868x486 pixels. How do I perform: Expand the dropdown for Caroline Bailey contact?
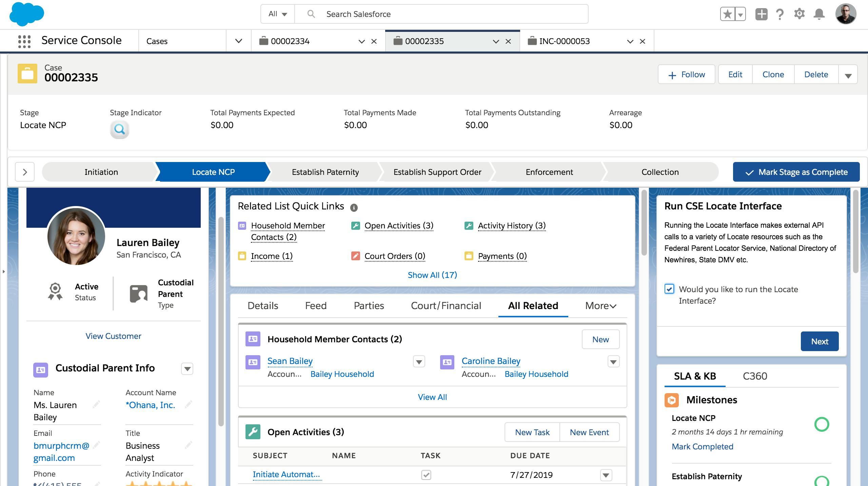click(x=613, y=362)
